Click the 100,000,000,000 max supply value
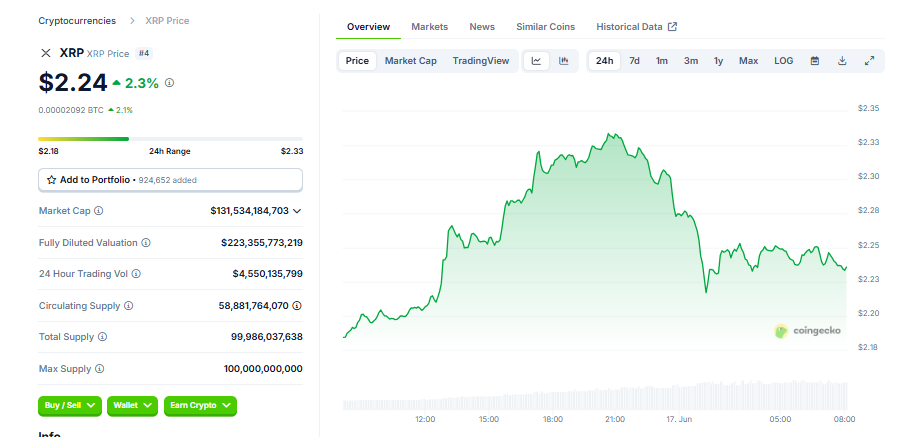The height and width of the screenshot is (437, 909). click(263, 369)
